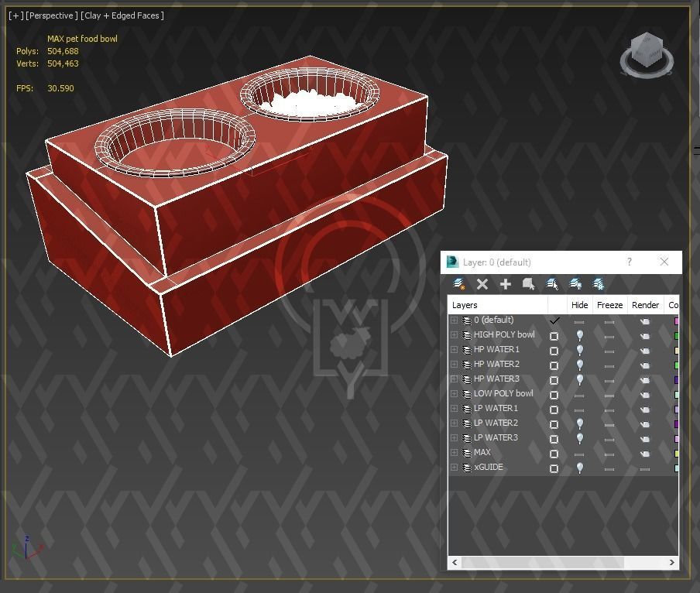Click green color swatch of HIGH POLY bowl
The height and width of the screenshot is (593, 700).
676,335
